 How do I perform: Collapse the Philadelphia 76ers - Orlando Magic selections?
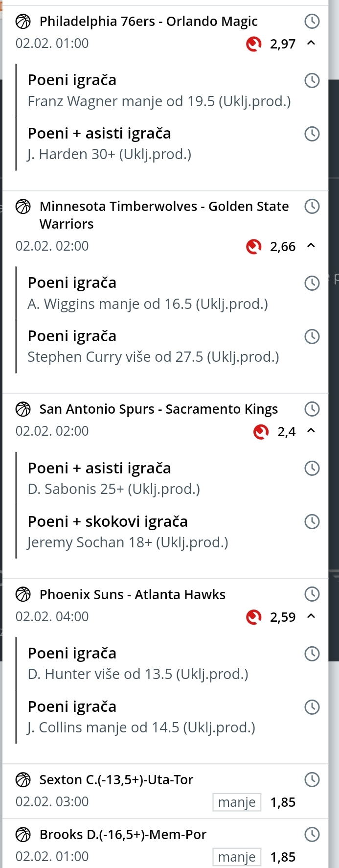pos(311,43)
